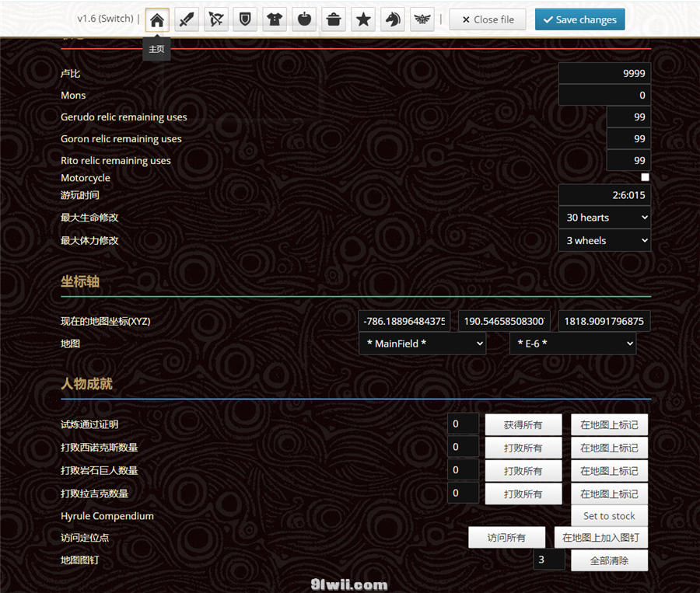This screenshot has height=593, width=700.
Task: Click the Close file button
Action: (488, 19)
